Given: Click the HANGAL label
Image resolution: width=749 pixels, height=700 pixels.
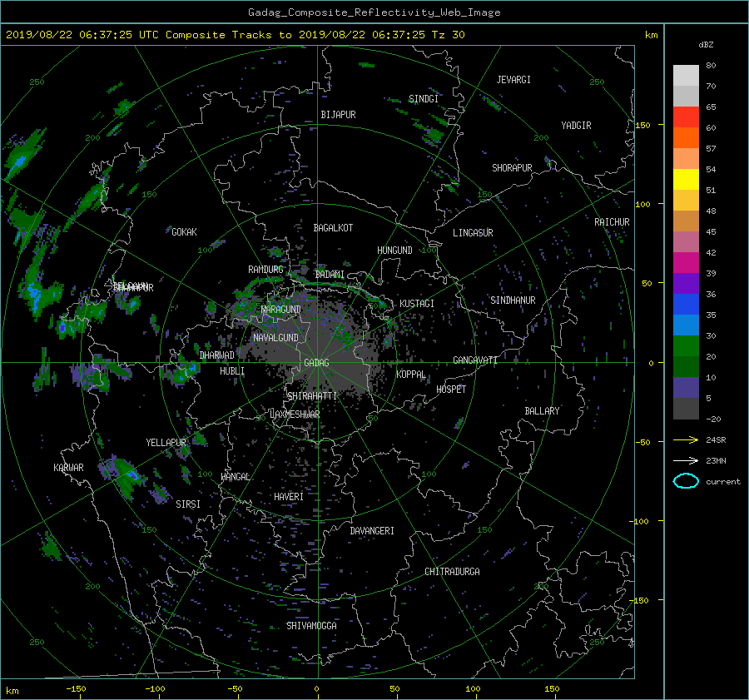Looking at the screenshot, I should point(236,477).
